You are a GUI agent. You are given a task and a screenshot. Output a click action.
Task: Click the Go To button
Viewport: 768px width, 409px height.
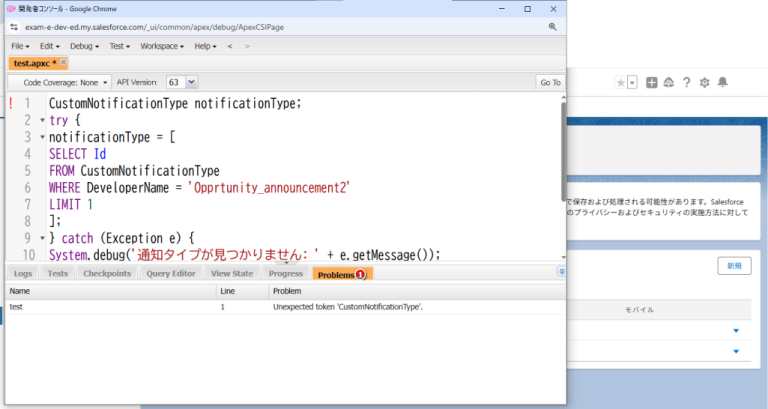(x=550, y=82)
